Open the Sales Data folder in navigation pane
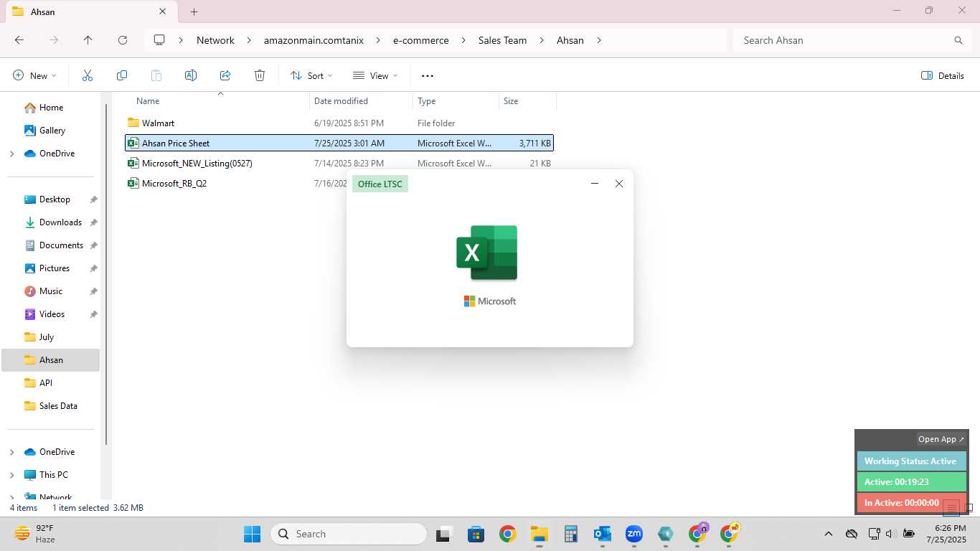The height and width of the screenshot is (551, 980). pyautogui.click(x=58, y=406)
